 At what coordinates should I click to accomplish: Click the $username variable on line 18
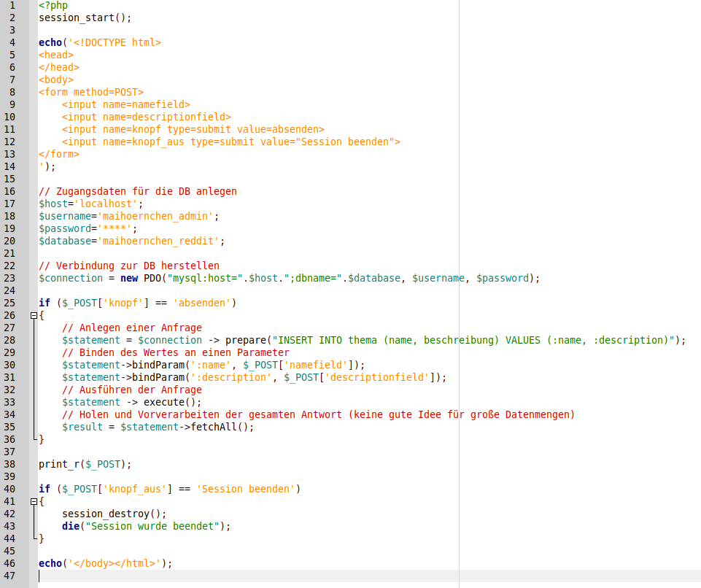65,216
